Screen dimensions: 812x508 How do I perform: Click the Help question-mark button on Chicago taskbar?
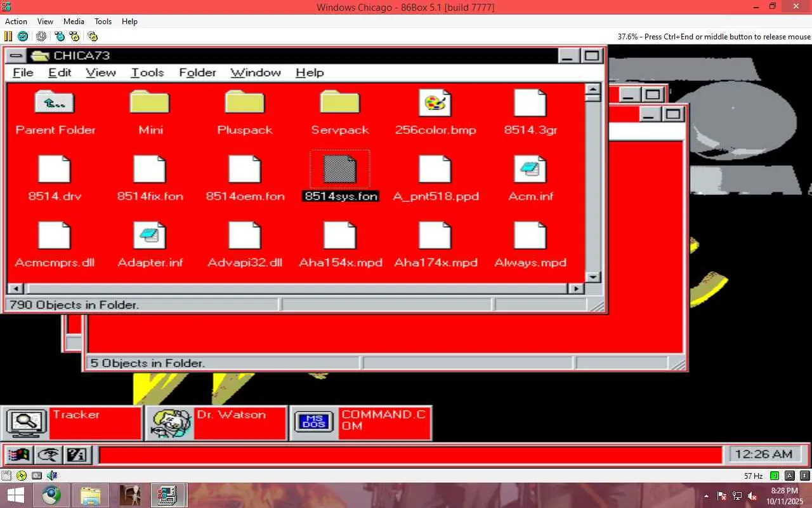(79, 455)
